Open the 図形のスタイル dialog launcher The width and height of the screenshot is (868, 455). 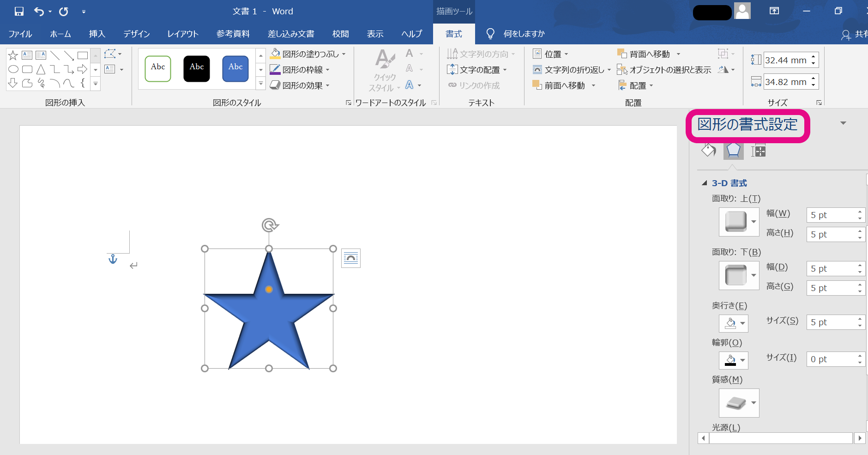[x=349, y=103]
